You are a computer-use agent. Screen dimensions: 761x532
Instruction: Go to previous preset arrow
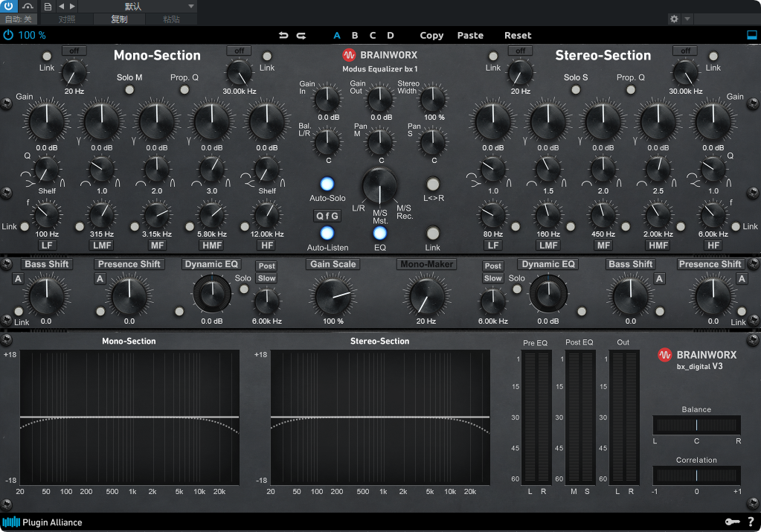click(x=61, y=6)
